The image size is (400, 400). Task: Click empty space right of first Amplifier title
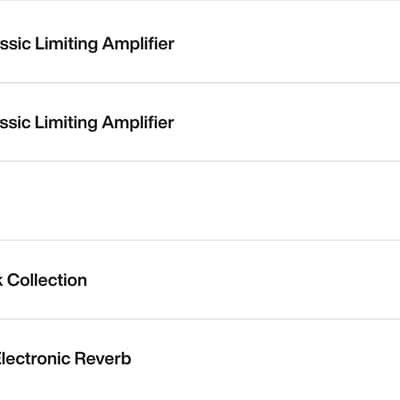(287, 44)
